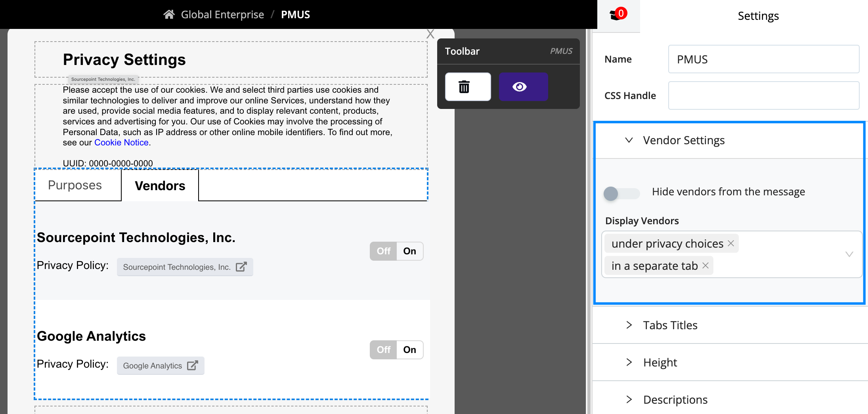Click the small Sourcepoint Technologies, Inc. tooltip label

click(103, 79)
